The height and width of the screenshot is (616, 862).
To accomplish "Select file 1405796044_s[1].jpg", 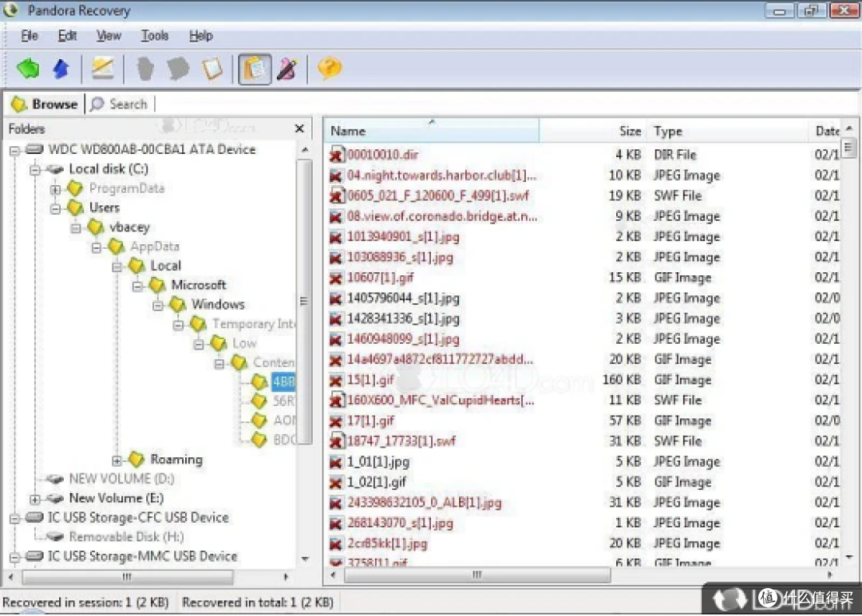I will click(x=403, y=298).
